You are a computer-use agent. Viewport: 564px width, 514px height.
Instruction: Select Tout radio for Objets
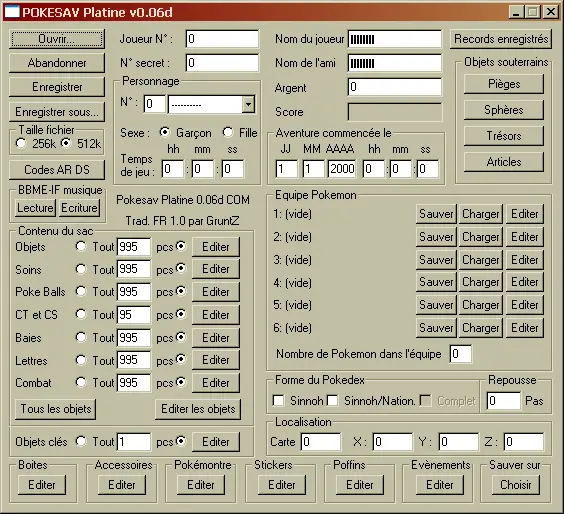point(81,246)
